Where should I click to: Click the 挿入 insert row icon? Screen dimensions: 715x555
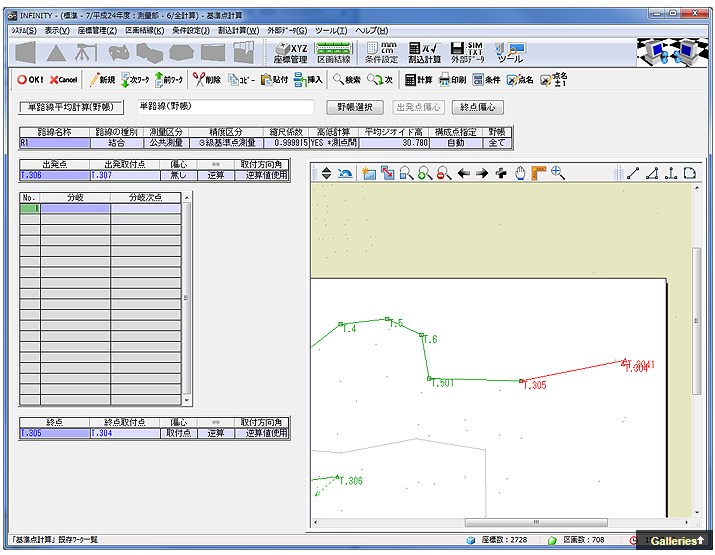point(308,80)
